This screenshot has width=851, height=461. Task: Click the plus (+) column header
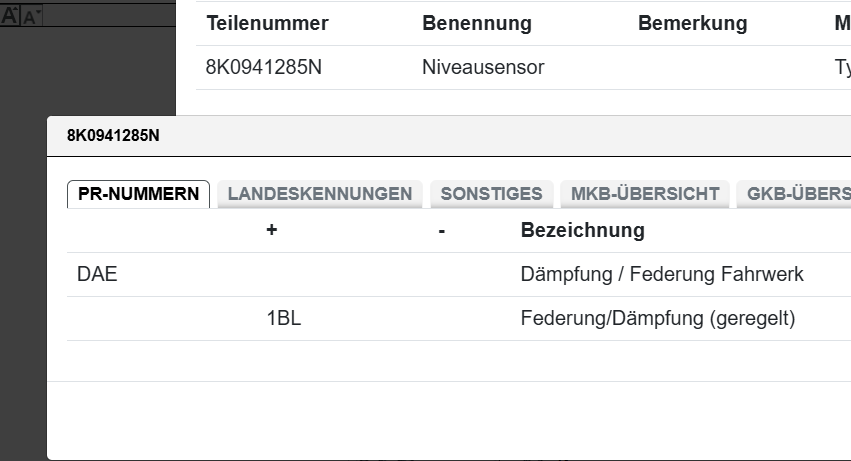(x=271, y=231)
